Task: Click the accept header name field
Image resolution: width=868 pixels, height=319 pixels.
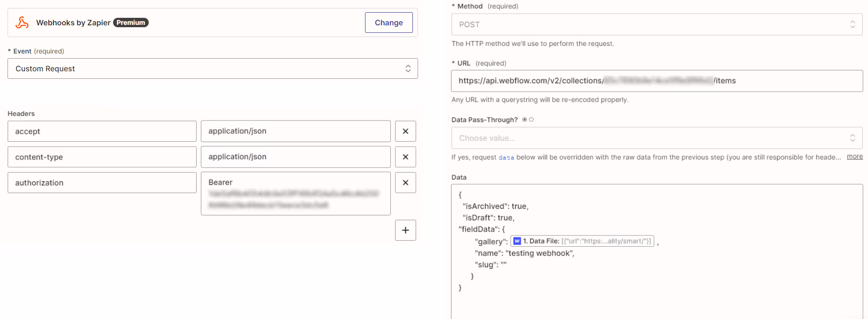Action: tap(102, 131)
